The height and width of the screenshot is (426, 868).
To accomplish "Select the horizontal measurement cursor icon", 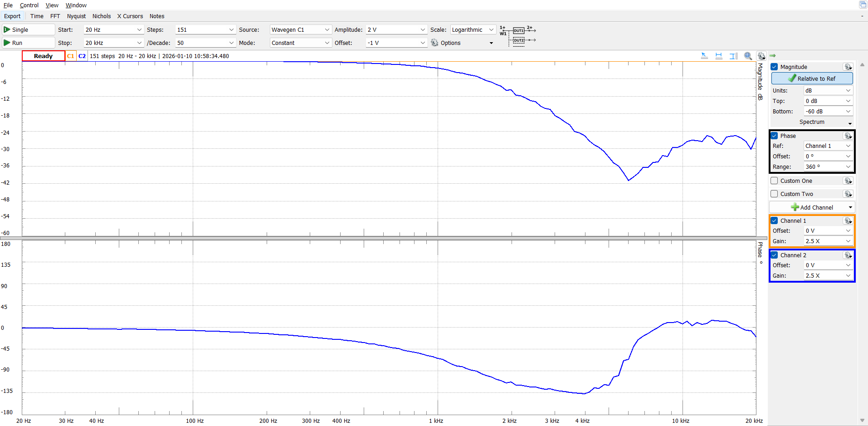I will (719, 56).
